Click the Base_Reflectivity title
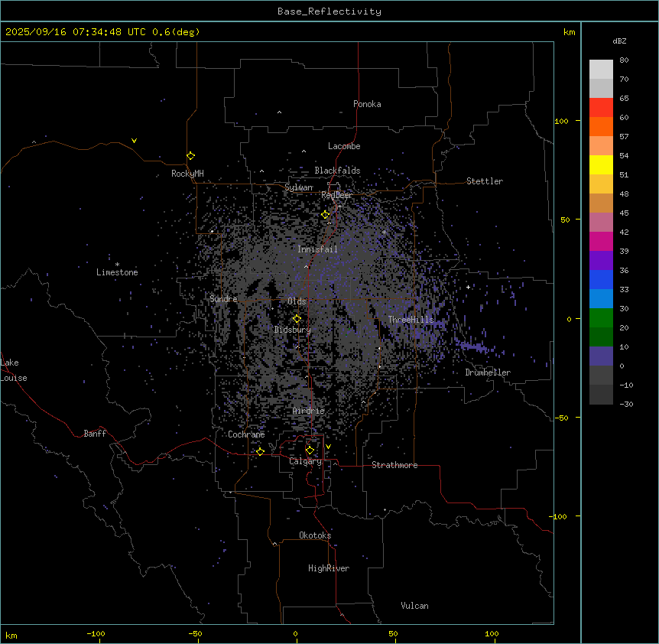The width and height of the screenshot is (659, 644). point(329,11)
